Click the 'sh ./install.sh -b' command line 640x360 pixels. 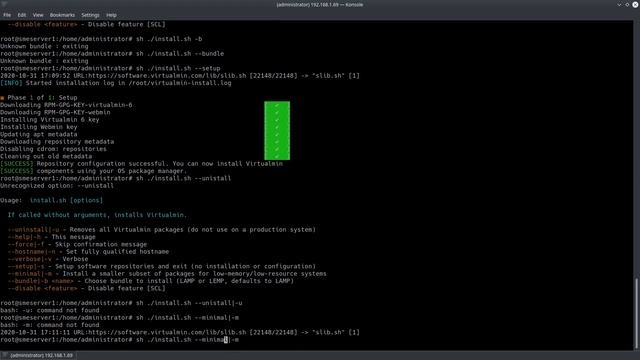tap(101, 39)
